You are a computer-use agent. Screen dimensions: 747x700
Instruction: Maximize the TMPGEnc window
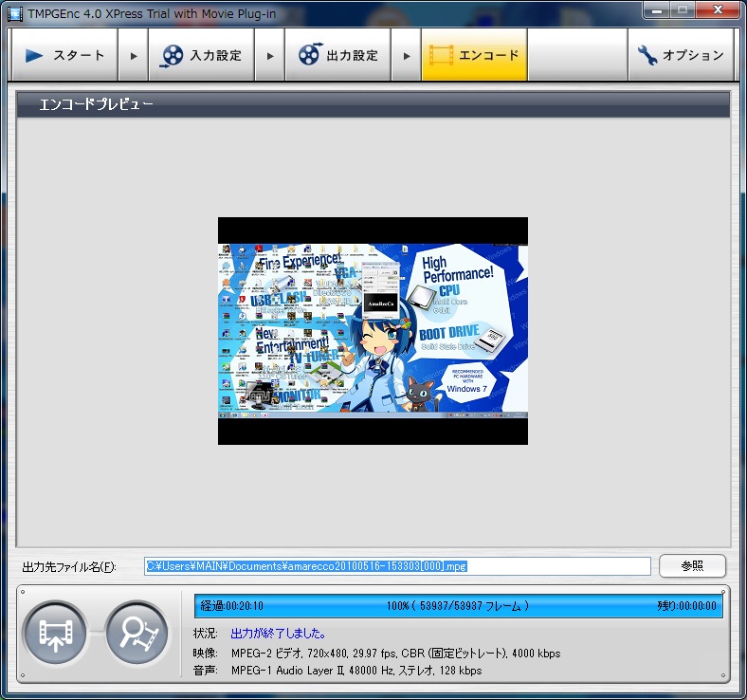[x=683, y=9]
